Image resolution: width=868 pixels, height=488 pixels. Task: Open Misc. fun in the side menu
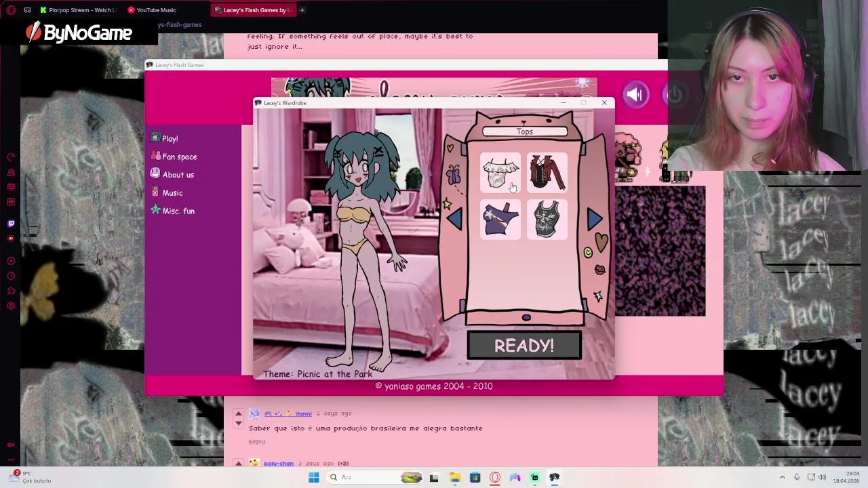point(173,211)
